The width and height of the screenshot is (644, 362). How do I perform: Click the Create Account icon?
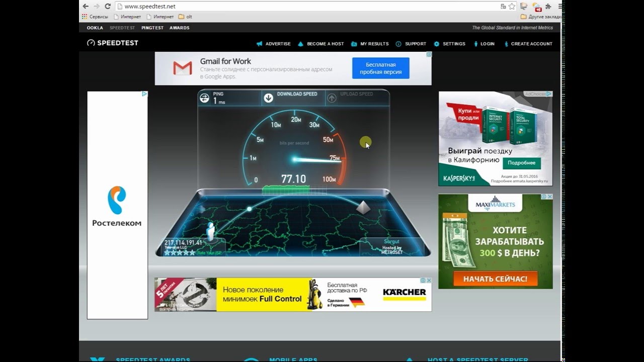506,44
